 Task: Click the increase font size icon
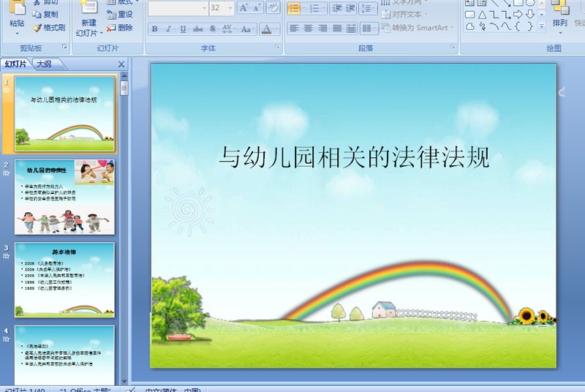point(244,8)
